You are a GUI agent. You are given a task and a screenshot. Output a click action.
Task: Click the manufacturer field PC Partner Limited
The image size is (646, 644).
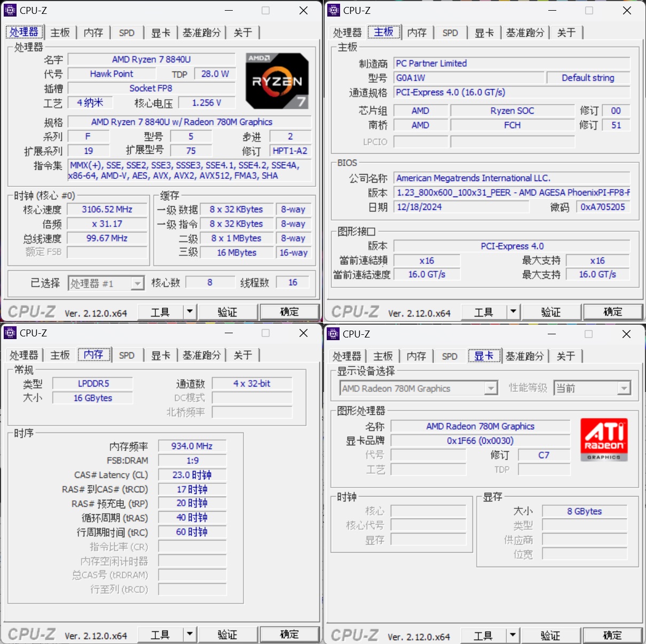[512, 64]
